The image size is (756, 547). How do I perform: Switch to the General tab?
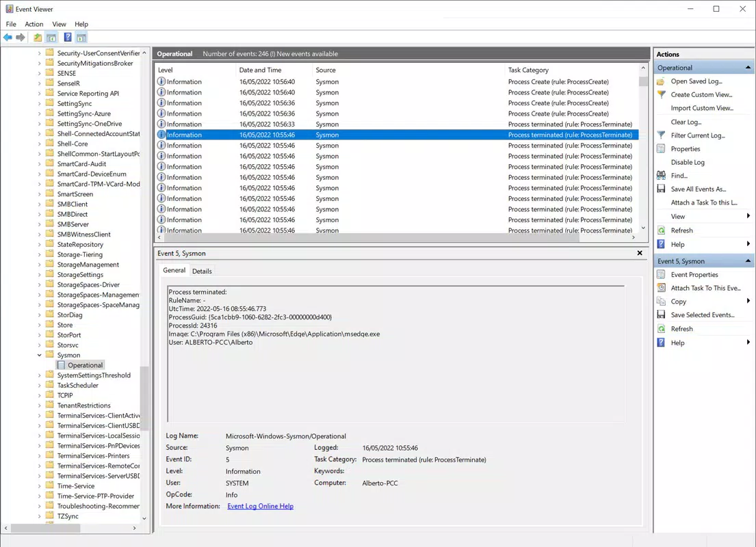[174, 270]
